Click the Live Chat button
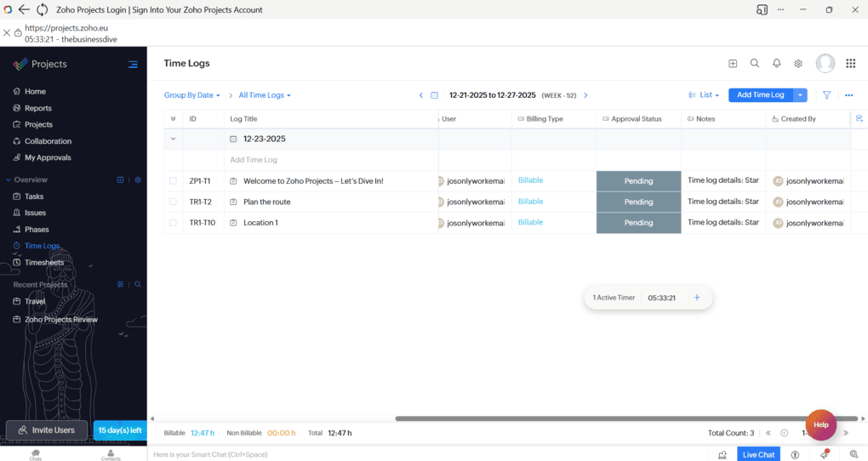868x461 pixels. click(758, 454)
